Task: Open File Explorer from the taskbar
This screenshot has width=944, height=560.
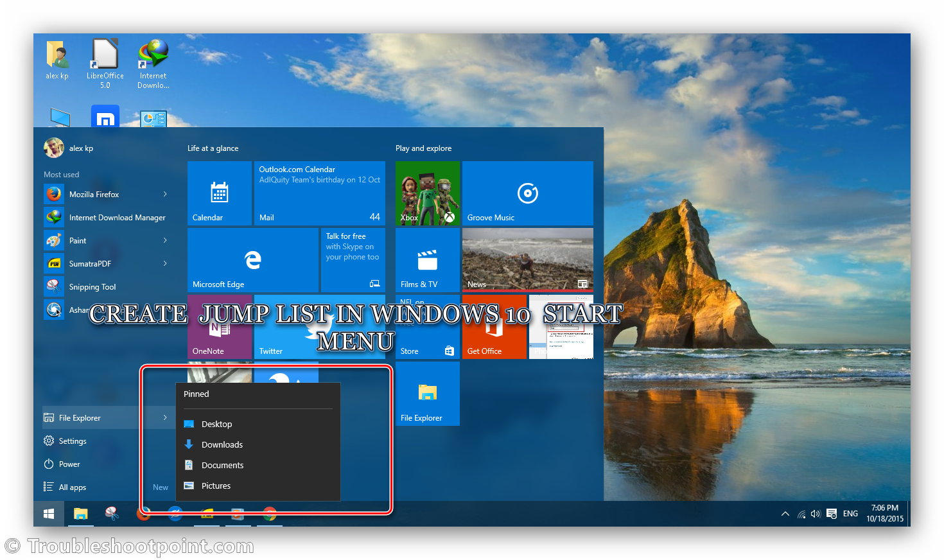Action: pos(80,514)
